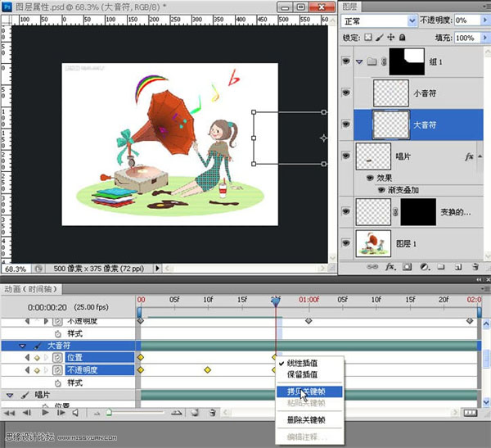Select 删除关键帧 in the context menu
This screenshot has width=491, height=448.
[308, 419]
